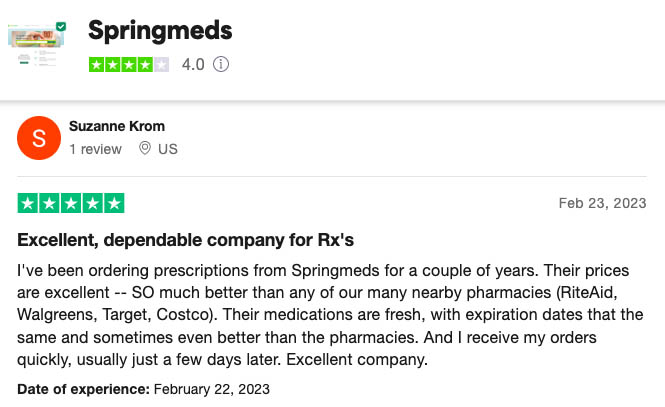Open Suzanne Krom's profile name
The height and width of the screenshot is (407, 665).
coord(117,126)
